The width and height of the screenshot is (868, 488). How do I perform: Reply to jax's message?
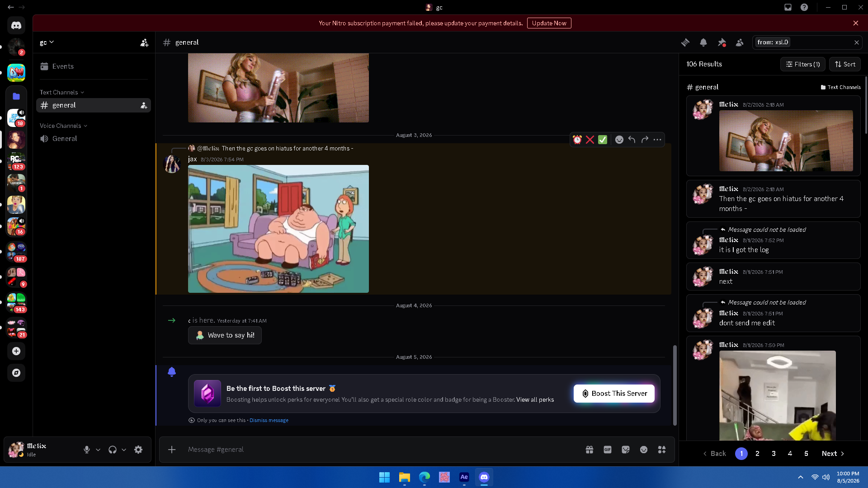[632, 140]
